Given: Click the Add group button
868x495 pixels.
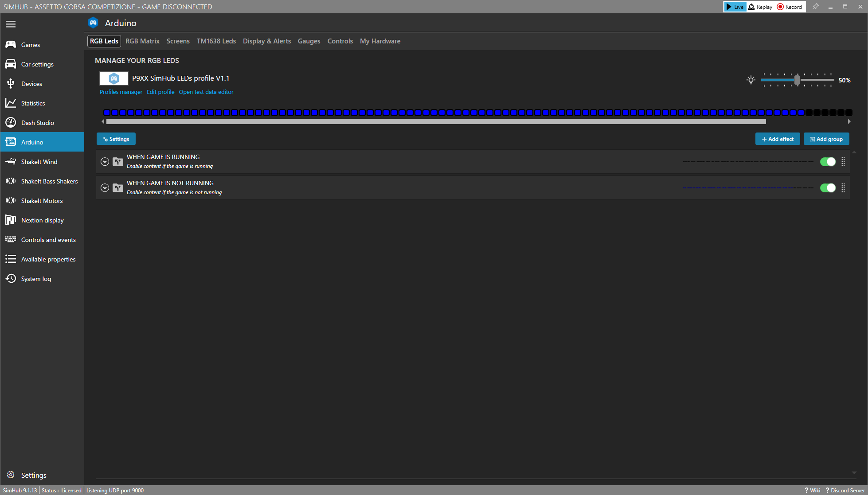Looking at the screenshot, I should click(x=826, y=139).
